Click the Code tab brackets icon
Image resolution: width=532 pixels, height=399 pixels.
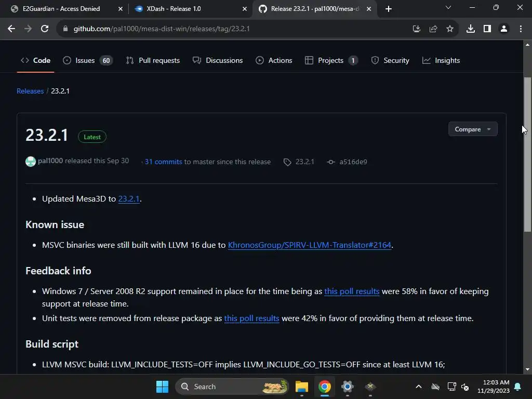pyautogui.click(x=25, y=60)
